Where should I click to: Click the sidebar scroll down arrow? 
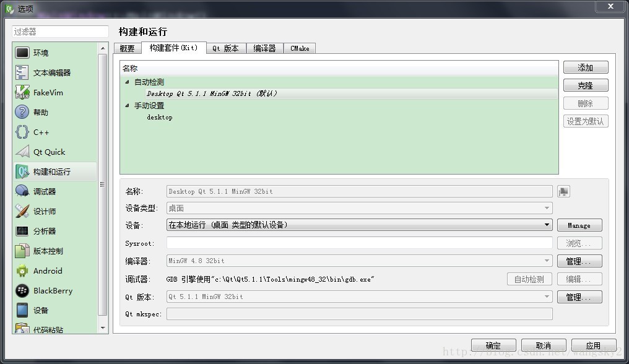pyautogui.click(x=103, y=328)
